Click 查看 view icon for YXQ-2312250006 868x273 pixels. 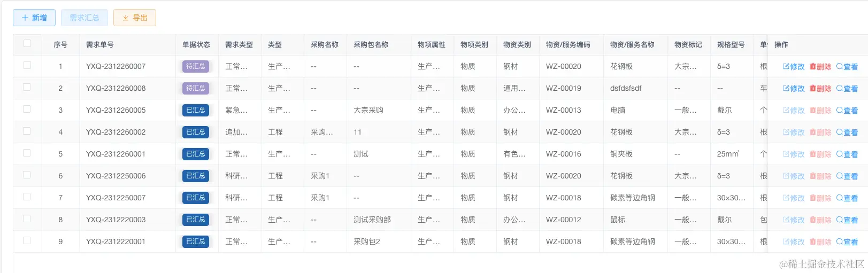847,176
